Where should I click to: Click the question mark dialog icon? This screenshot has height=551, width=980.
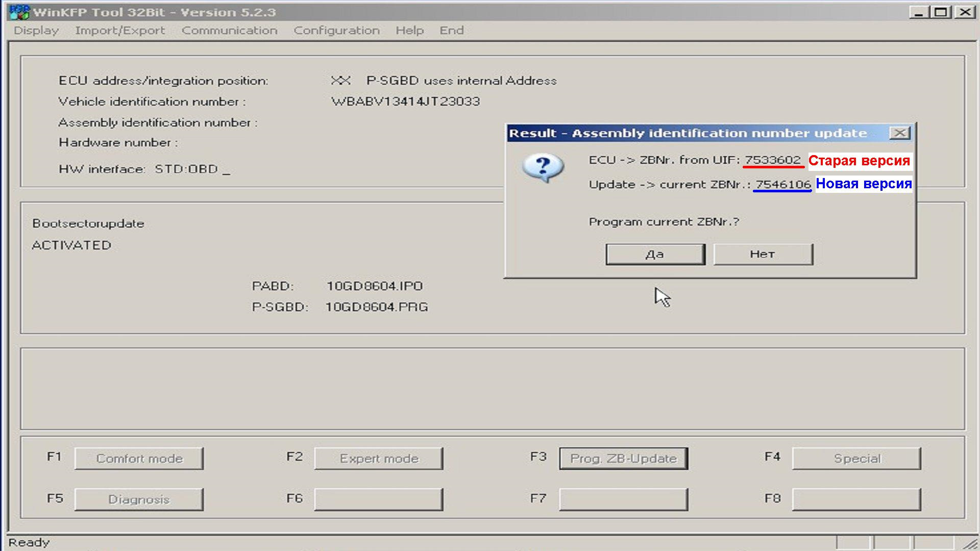point(543,168)
